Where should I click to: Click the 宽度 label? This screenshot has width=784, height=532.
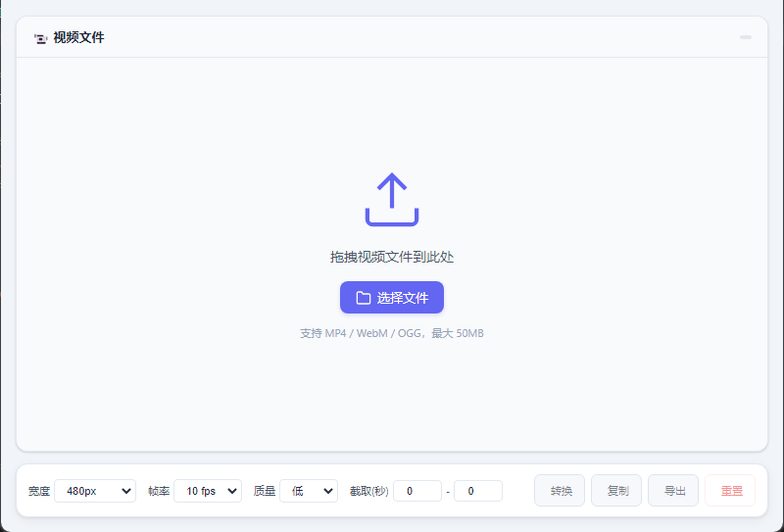[39, 491]
